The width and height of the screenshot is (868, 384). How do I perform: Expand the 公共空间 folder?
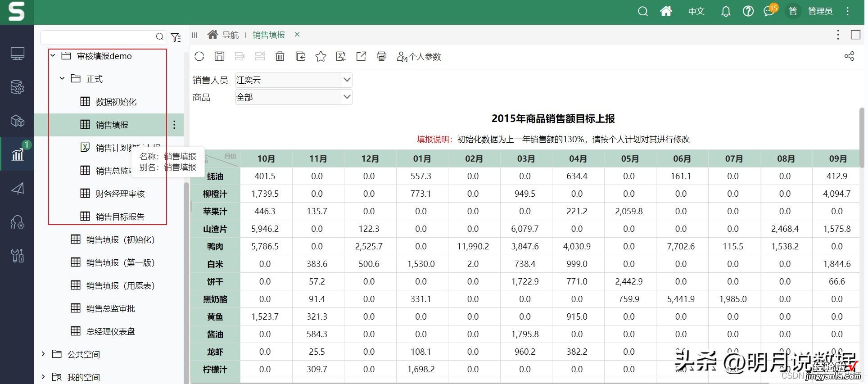click(43, 354)
